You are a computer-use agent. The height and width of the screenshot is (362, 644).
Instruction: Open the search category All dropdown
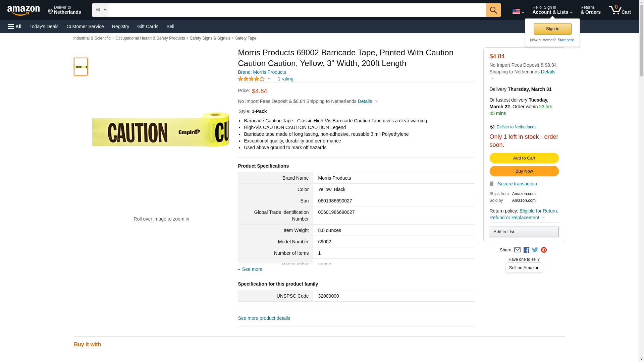[x=100, y=10]
